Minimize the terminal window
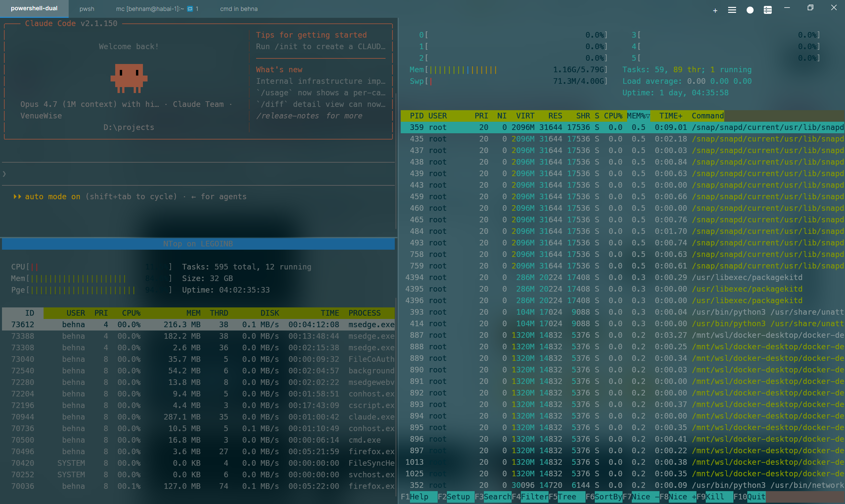 787,8
